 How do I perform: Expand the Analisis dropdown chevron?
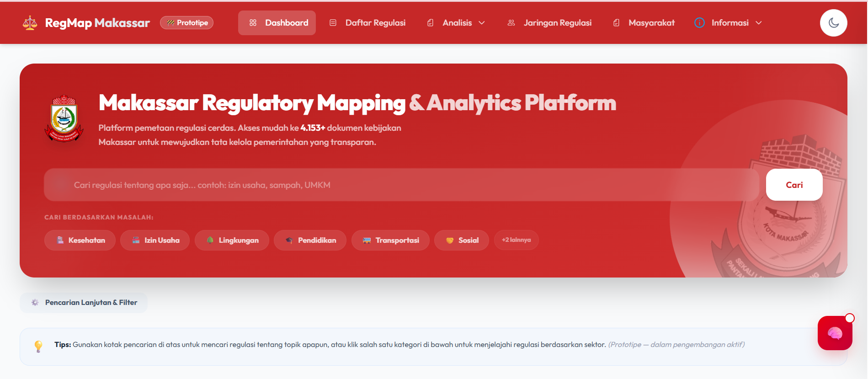482,23
